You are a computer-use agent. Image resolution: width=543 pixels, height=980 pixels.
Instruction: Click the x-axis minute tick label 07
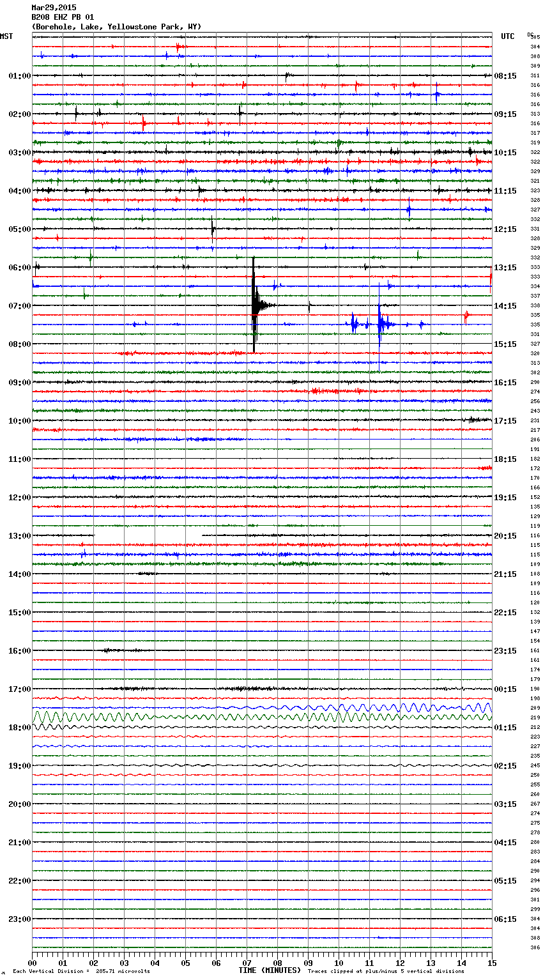[x=247, y=963]
